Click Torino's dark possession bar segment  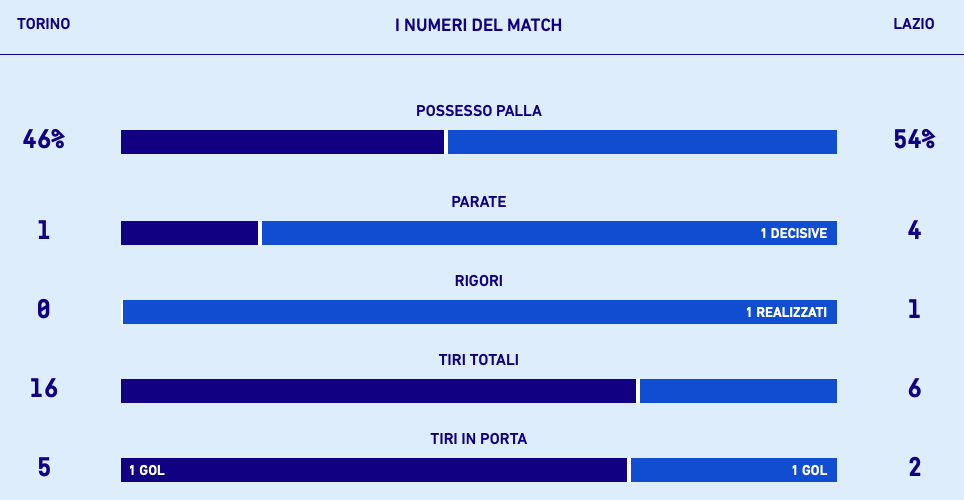[x=282, y=142]
